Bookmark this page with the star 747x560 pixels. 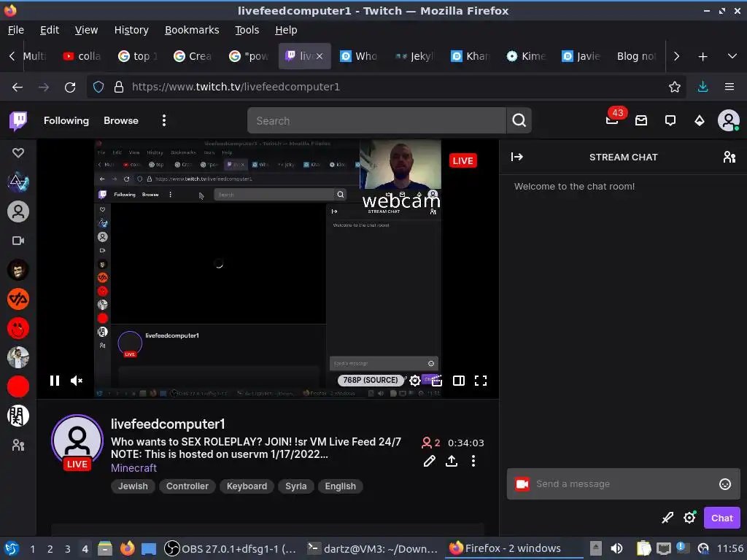pos(674,87)
